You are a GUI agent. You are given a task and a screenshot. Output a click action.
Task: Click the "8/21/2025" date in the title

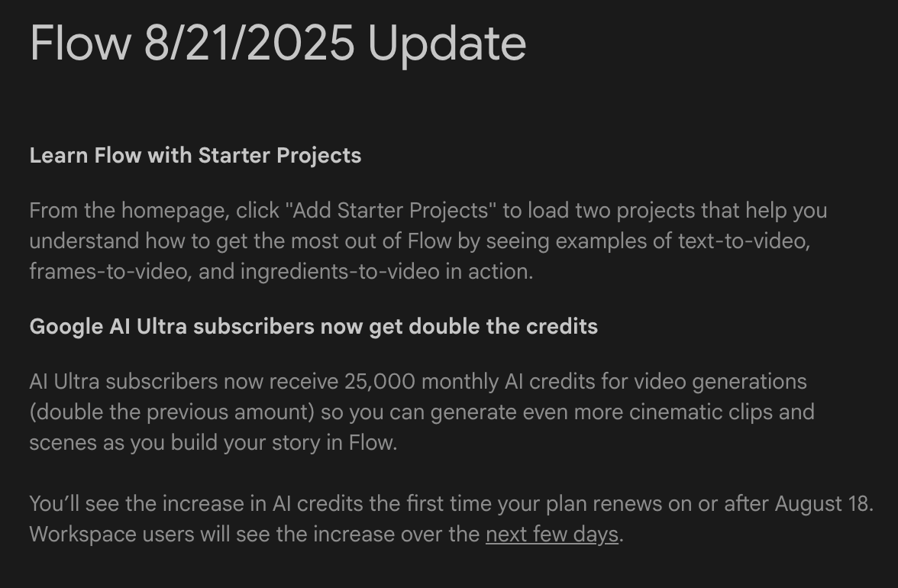[249, 44]
